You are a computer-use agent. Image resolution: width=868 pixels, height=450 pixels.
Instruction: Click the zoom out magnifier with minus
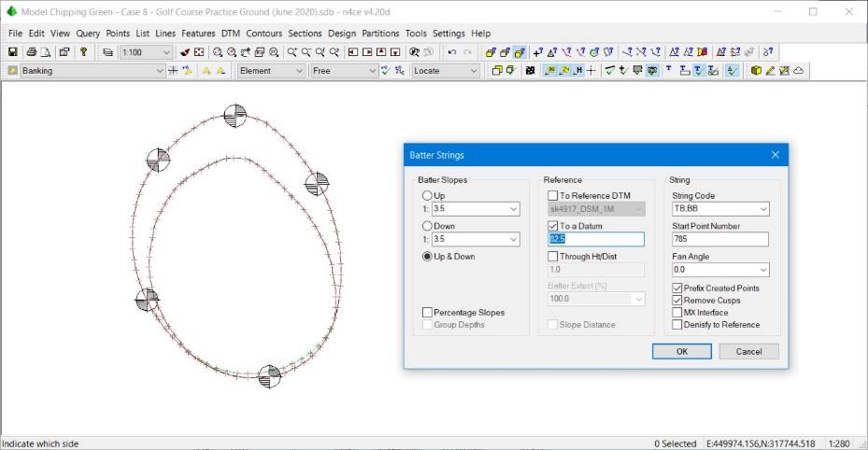tap(306, 52)
